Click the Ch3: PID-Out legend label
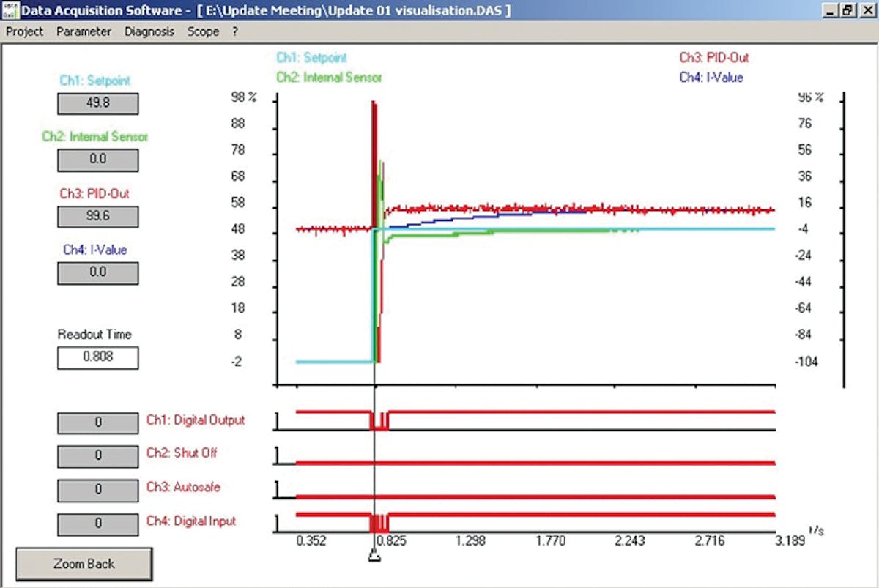The width and height of the screenshot is (879, 588). coord(713,58)
